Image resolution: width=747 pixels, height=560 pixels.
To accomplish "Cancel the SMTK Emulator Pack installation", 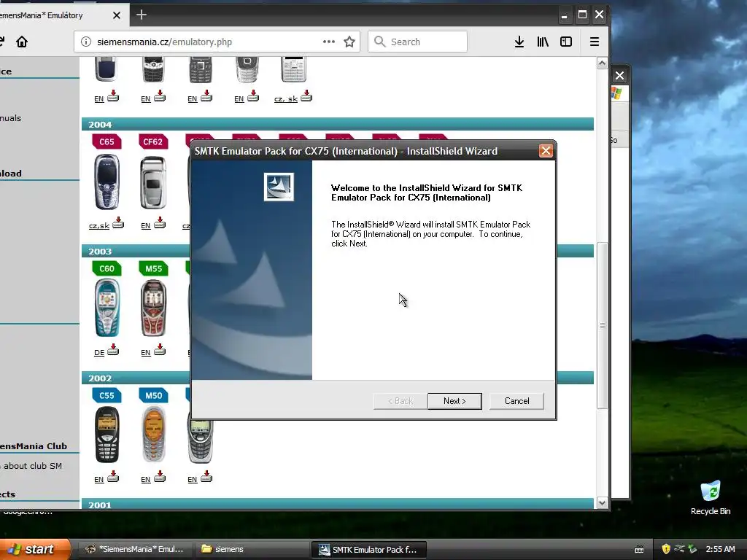I will 516,401.
